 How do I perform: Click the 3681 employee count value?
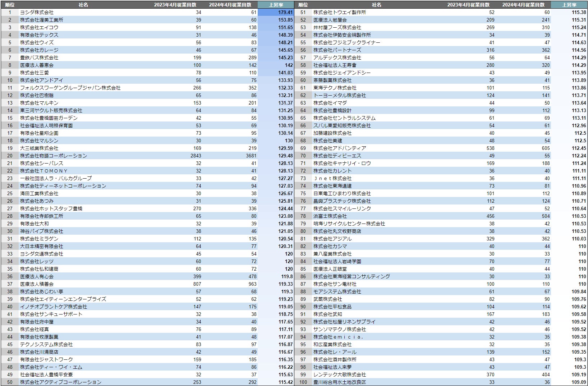coord(251,156)
